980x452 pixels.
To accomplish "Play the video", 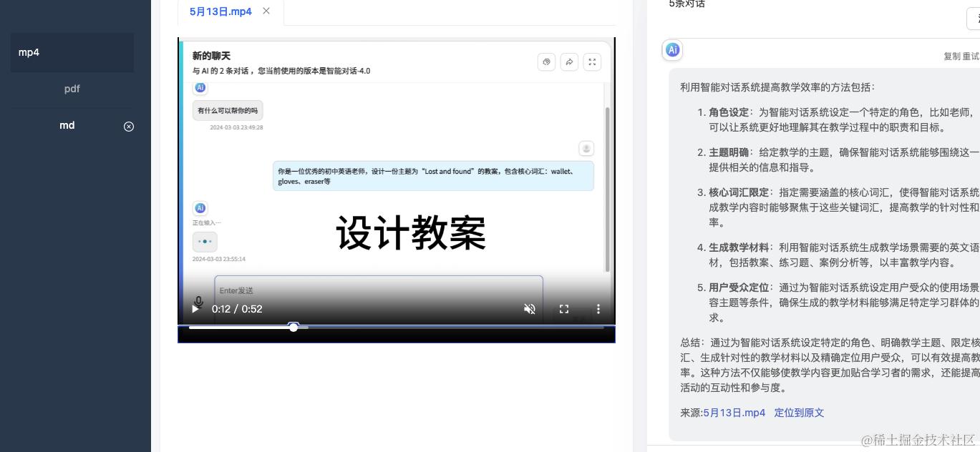I will pos(195,309).
